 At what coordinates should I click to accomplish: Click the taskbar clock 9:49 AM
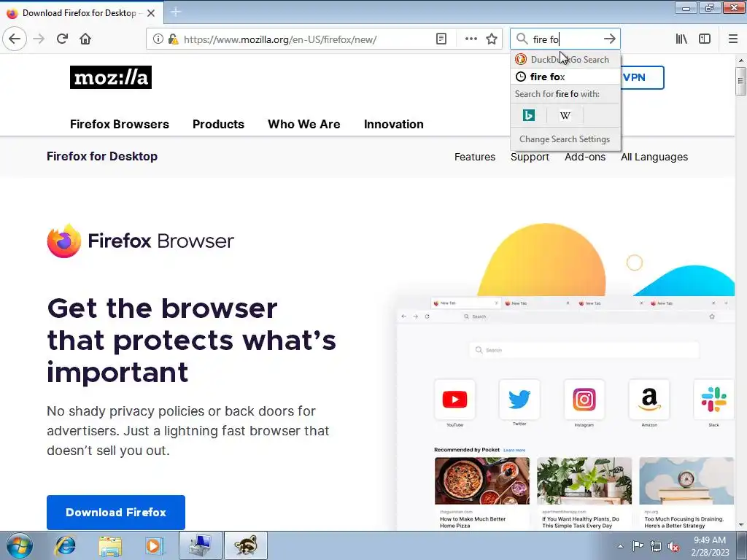pyautogui.click(x=710, y=546)
